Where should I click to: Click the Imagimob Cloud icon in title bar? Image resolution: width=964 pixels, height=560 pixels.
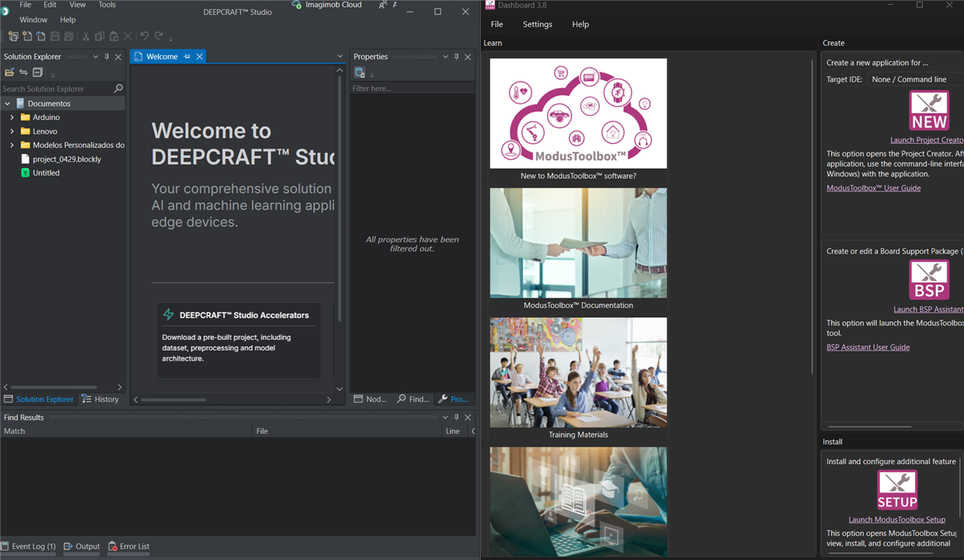pos(296,5)
